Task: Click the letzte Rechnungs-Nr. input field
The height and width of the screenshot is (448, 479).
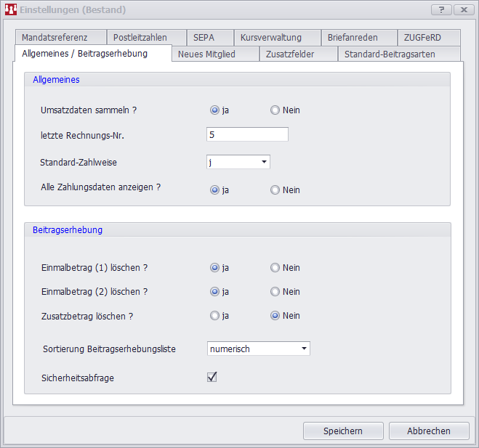Action: pos(247,134)
